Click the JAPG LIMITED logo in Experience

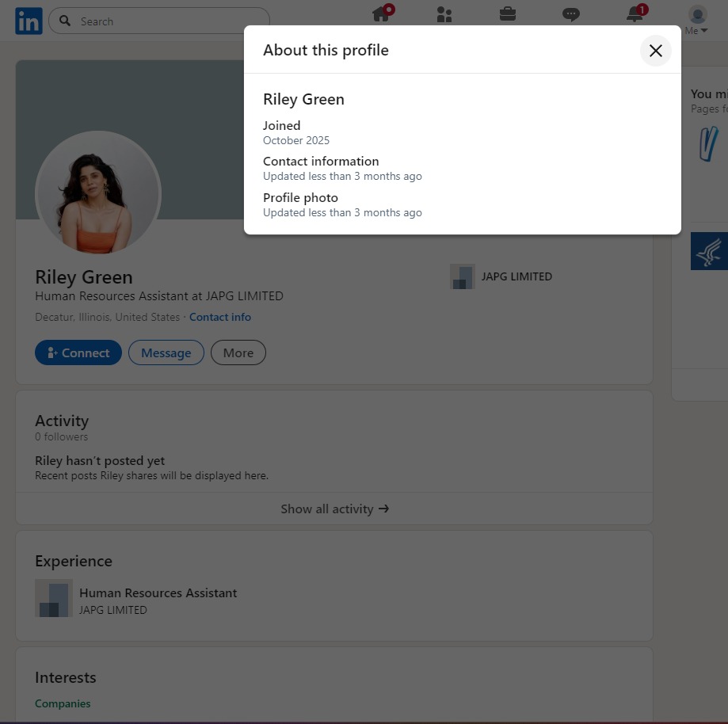click(x=54, y=598)
